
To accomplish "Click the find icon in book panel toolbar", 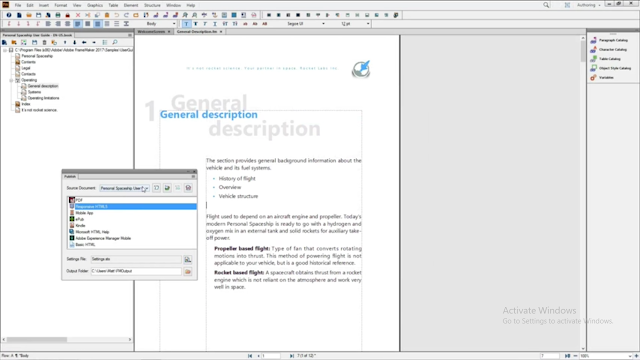I will click(115, 42).
